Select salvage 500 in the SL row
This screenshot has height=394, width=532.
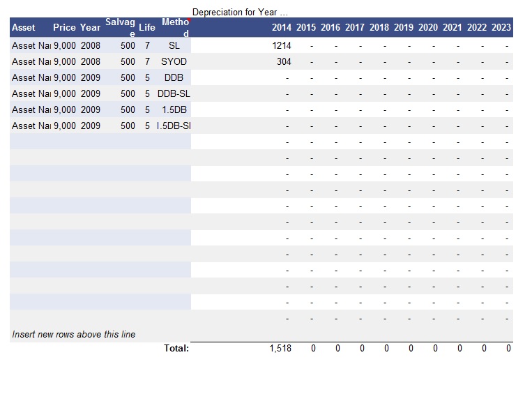pos(128,45)
